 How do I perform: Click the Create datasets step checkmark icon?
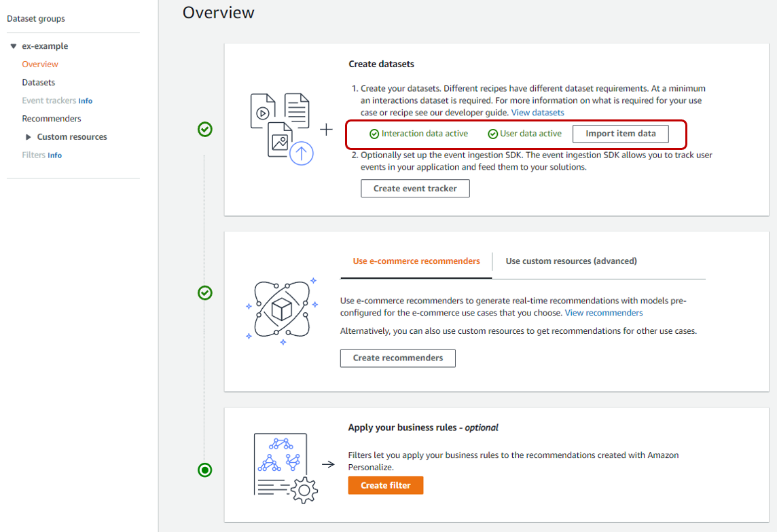pyautogui.click(x=205, y=130)
